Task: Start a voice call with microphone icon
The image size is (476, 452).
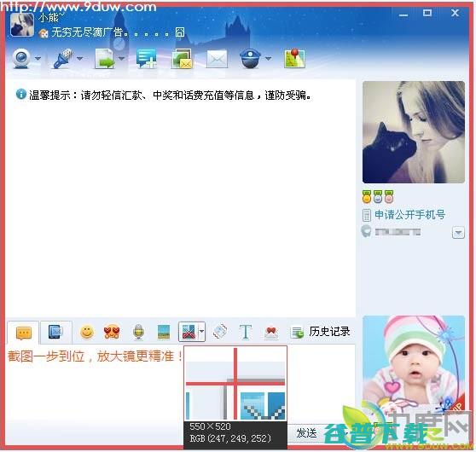Action: pyautogui.click(x=63, y=59)
